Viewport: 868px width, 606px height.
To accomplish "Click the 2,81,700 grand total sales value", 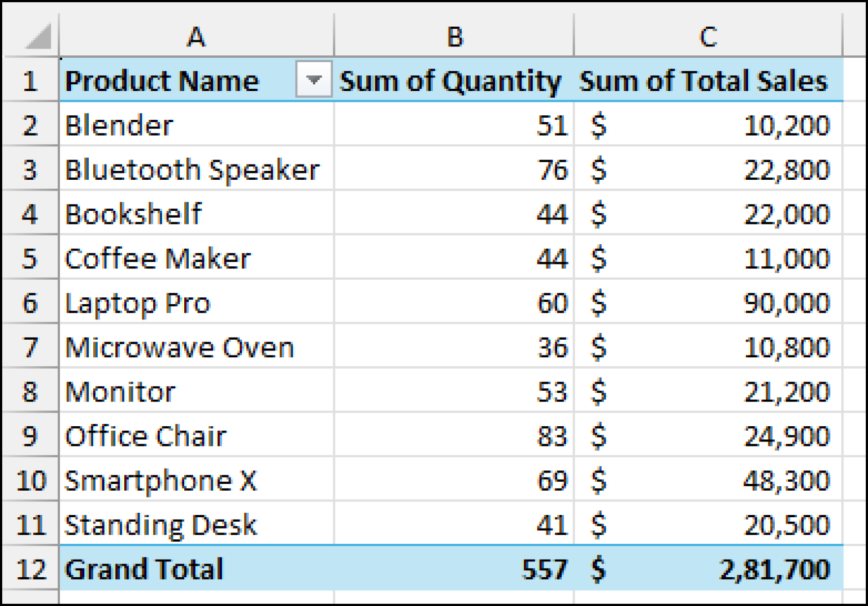I will tap(774, 569).
